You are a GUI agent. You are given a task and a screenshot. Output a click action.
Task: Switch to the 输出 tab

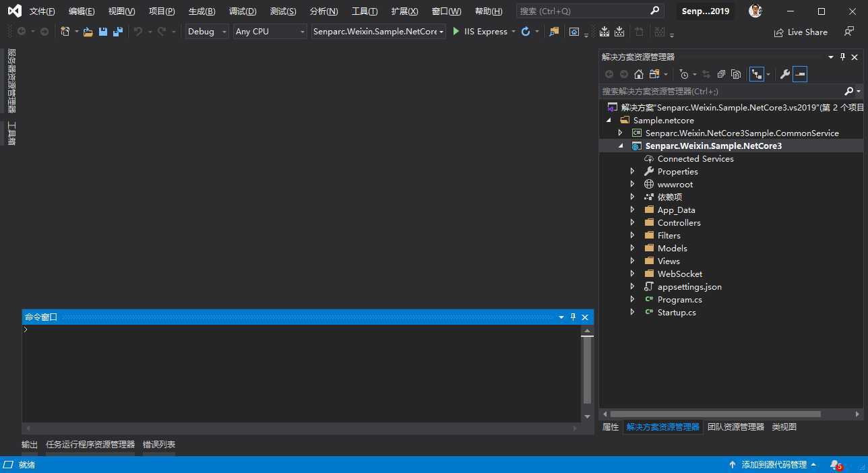click(x=30, y=445)
